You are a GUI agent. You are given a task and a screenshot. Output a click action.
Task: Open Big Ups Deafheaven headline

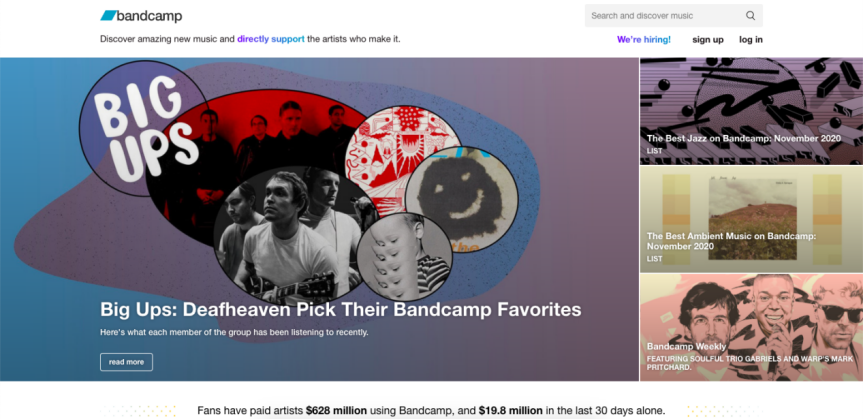click(x=340, y=309)
